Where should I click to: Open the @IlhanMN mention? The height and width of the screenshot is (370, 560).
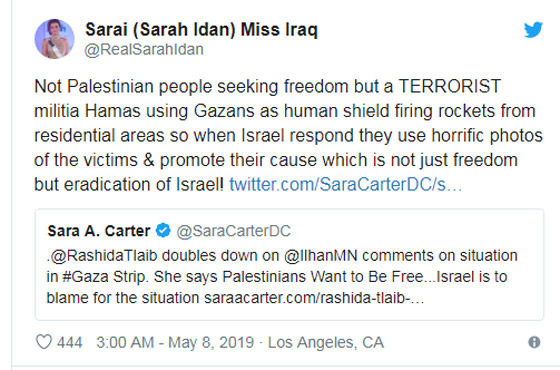pyautogui.click(x=320, y=256)
